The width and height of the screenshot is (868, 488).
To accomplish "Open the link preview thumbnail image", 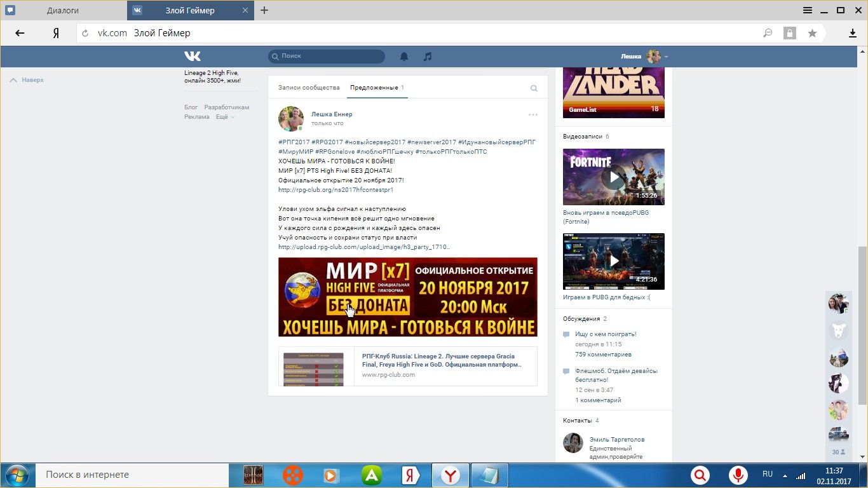I will (x=313, y=369).
